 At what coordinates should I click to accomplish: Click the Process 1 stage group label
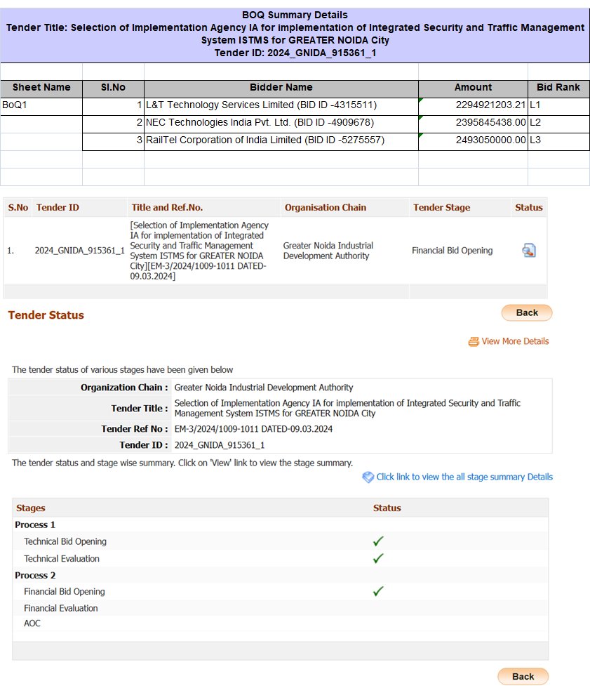35,525
